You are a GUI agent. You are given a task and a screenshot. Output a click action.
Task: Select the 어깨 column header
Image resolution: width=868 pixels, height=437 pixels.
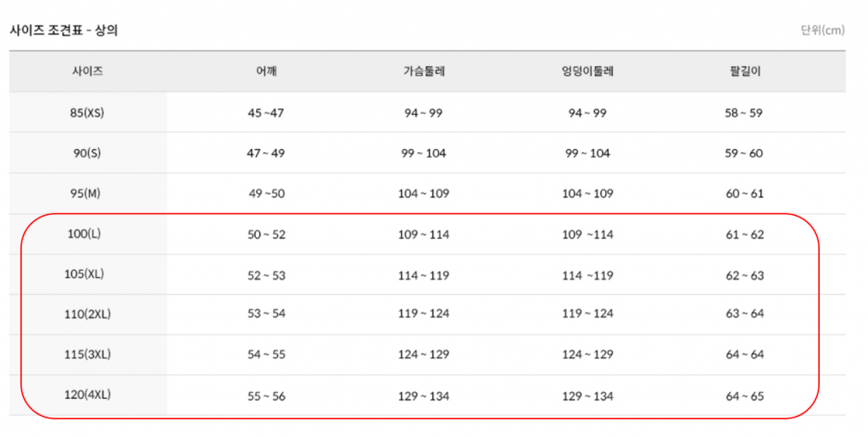pyautogui.click(x=266, y=72)
